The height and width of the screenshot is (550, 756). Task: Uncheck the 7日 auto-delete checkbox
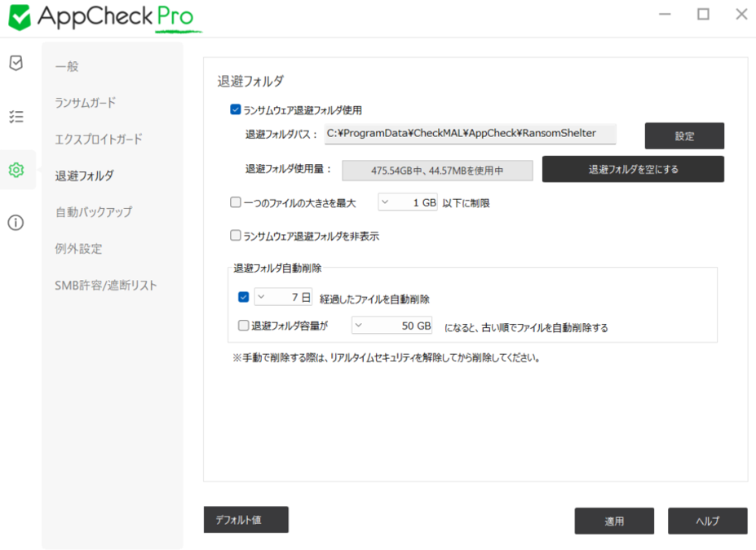pos(243,297)
